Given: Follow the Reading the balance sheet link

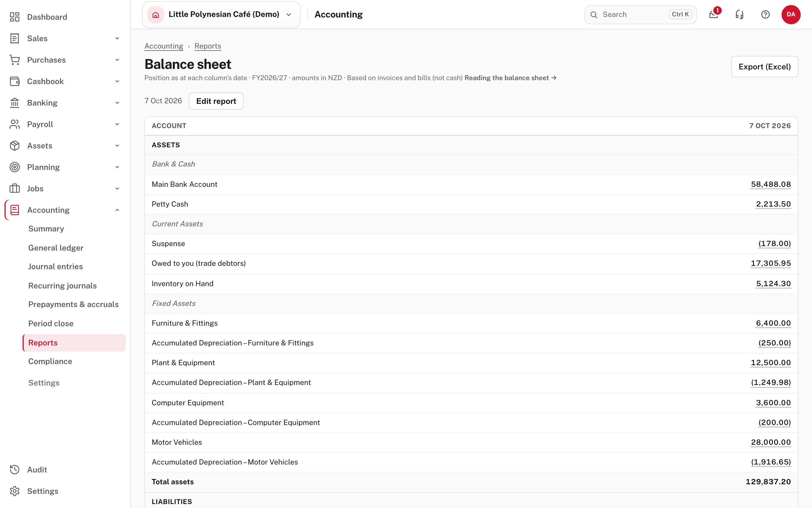Looking at the screenshot, I should [510, 78].
